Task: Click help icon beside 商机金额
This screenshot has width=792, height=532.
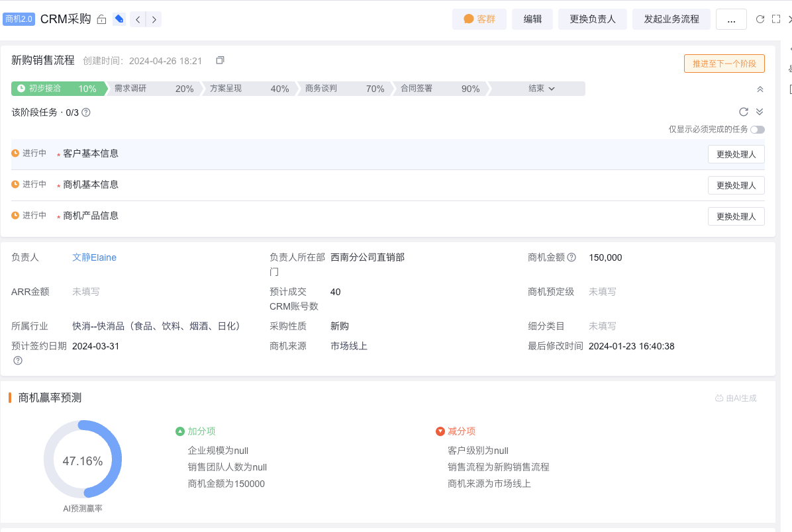Action: pyautogui.click(x=571, y=257)
